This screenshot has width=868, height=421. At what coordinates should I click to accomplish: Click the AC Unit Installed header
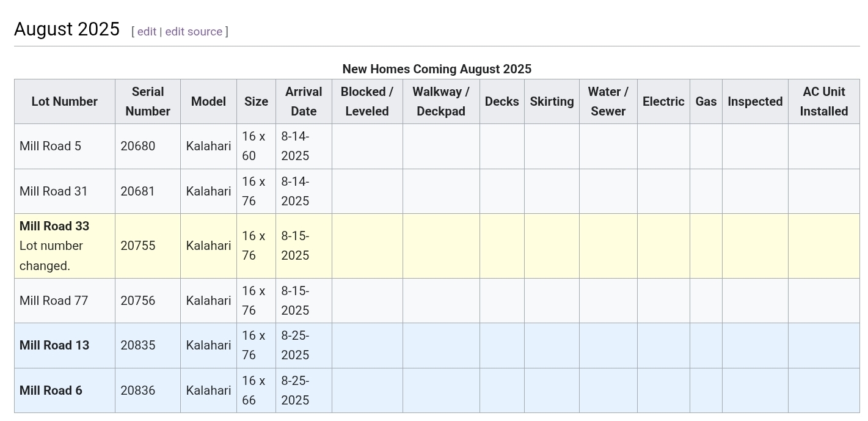[823, 101]
